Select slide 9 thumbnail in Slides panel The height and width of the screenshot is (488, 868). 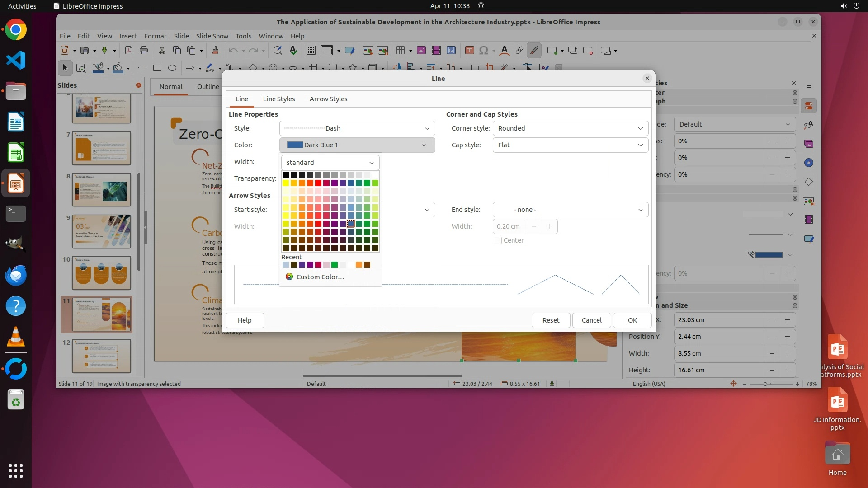101,231
